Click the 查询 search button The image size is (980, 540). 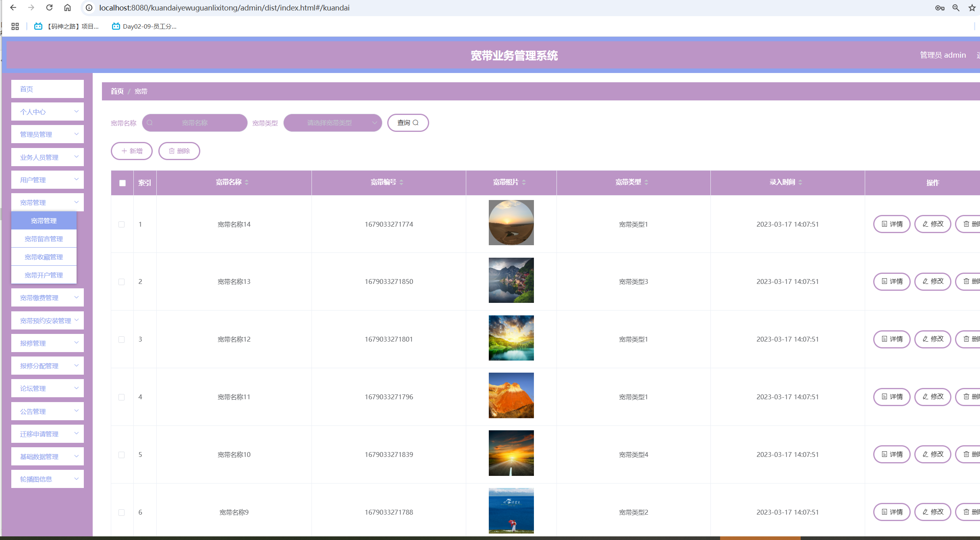tap(408, 123)
